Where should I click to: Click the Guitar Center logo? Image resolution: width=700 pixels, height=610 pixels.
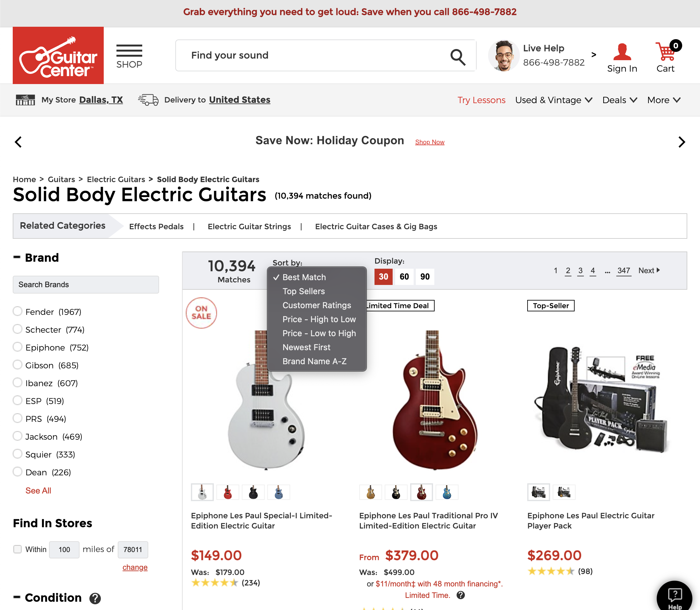tap(58, 55)
